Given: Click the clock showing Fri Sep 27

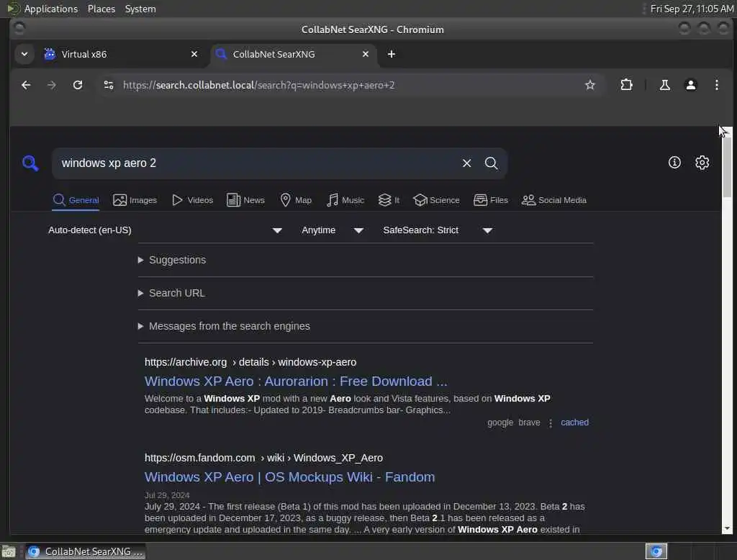Looking at the screenshot, I should tap(692, 9).
